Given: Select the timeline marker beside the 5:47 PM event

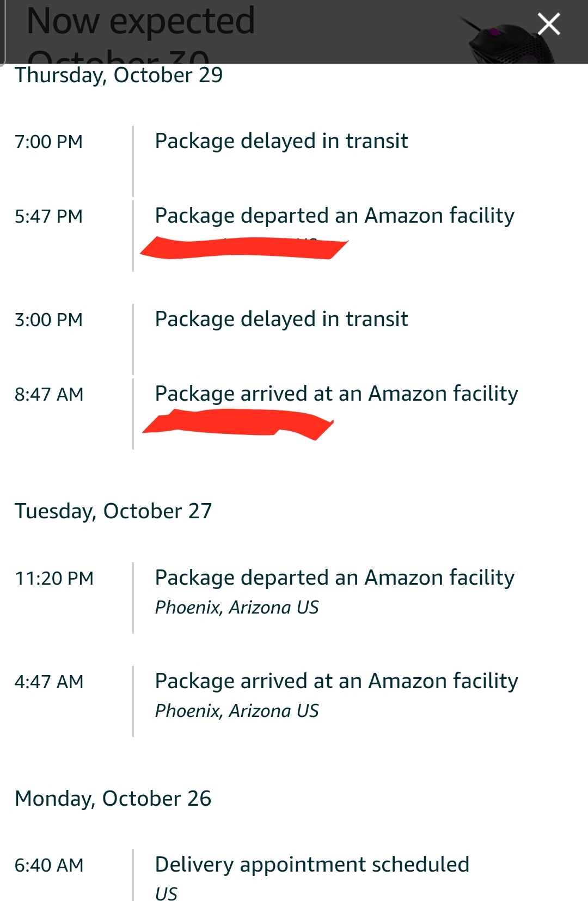Looking at the screenshot, I should pos(133,234).
